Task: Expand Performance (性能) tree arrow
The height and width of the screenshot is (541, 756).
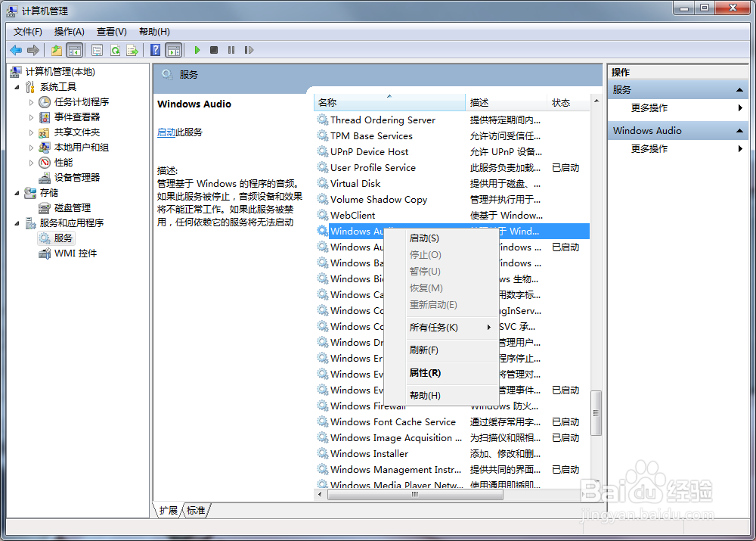Action: pyautogui.click(x=31, y=162)
